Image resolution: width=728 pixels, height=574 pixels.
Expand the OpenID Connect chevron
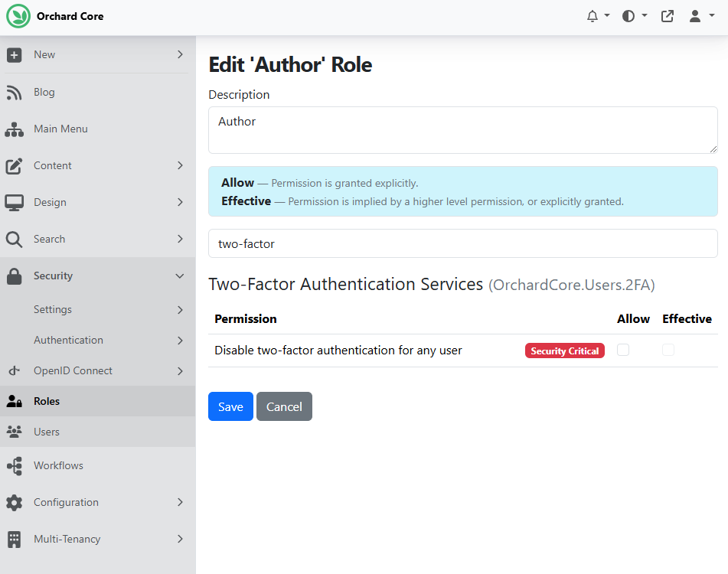pos(180,371)
